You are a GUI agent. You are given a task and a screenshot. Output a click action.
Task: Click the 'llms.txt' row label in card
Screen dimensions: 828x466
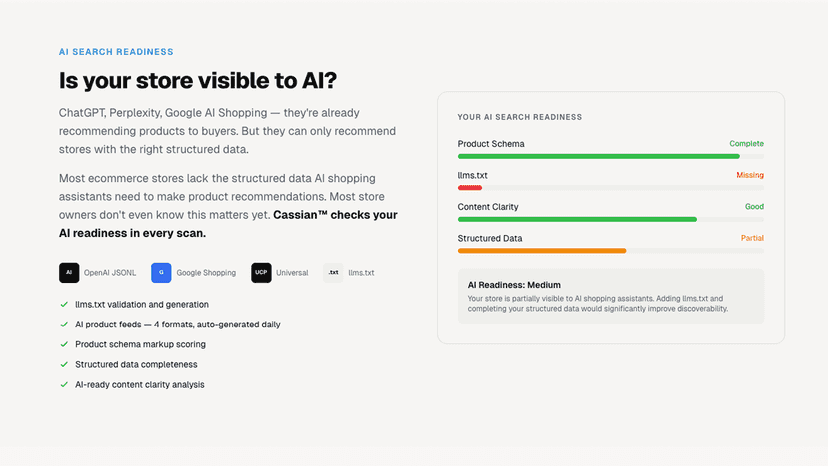[x=473, y=175]
